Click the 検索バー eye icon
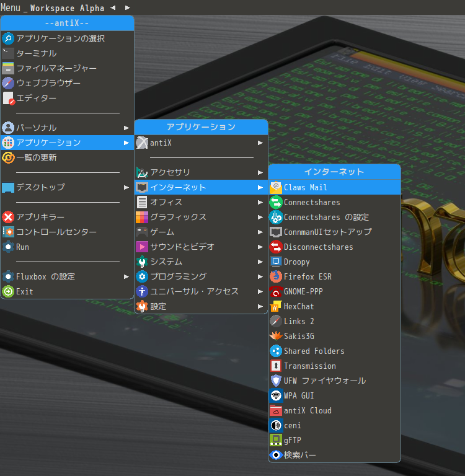 pyautogui.click(x=276, y=455)
